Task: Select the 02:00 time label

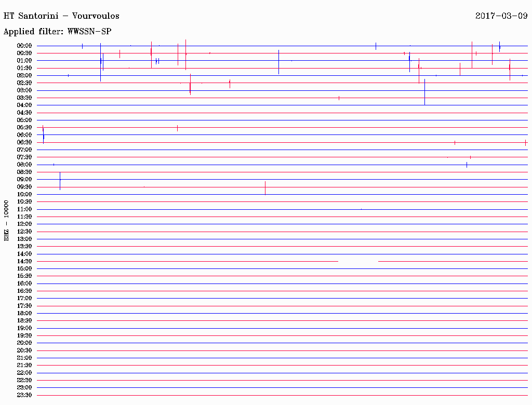Action: [24, 76]
